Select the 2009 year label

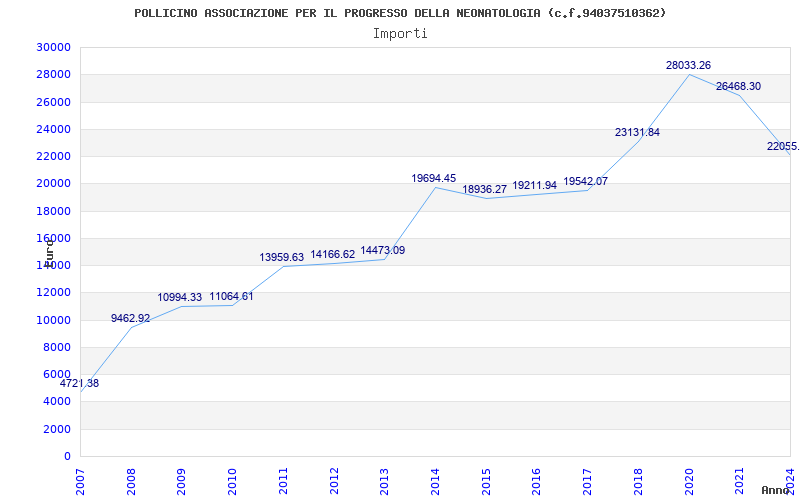pyautogui.click(x=182, y=482)
